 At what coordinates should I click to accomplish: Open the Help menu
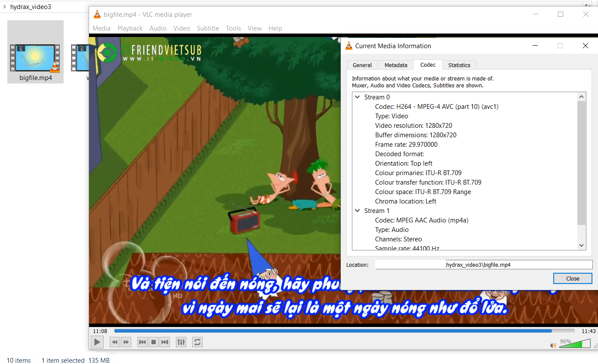tap(275, 28)
